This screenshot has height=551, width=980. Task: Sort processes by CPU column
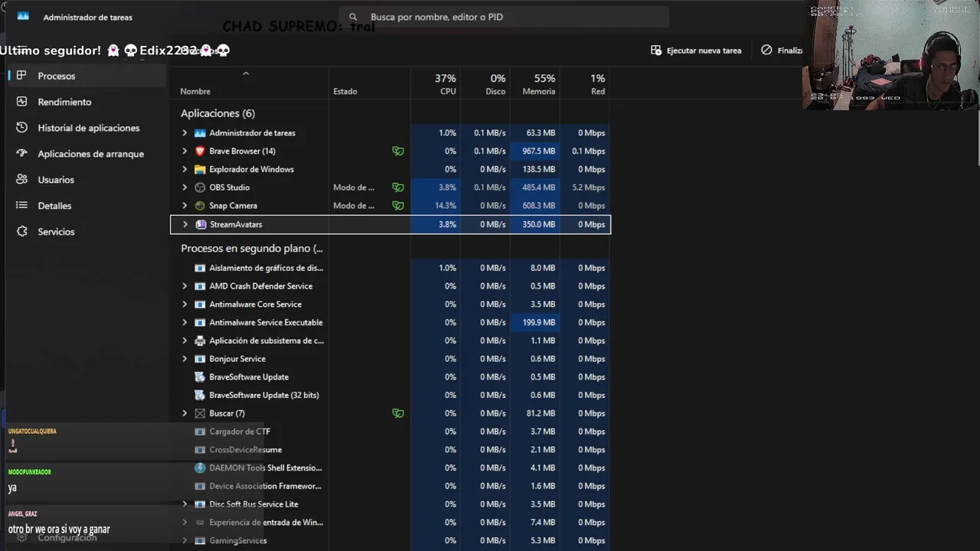[x=436, y=83]
